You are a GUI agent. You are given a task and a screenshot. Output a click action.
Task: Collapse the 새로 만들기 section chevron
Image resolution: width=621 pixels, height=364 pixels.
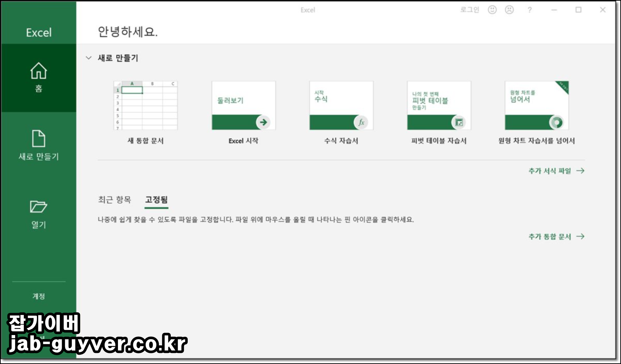(x=89, y=58)
